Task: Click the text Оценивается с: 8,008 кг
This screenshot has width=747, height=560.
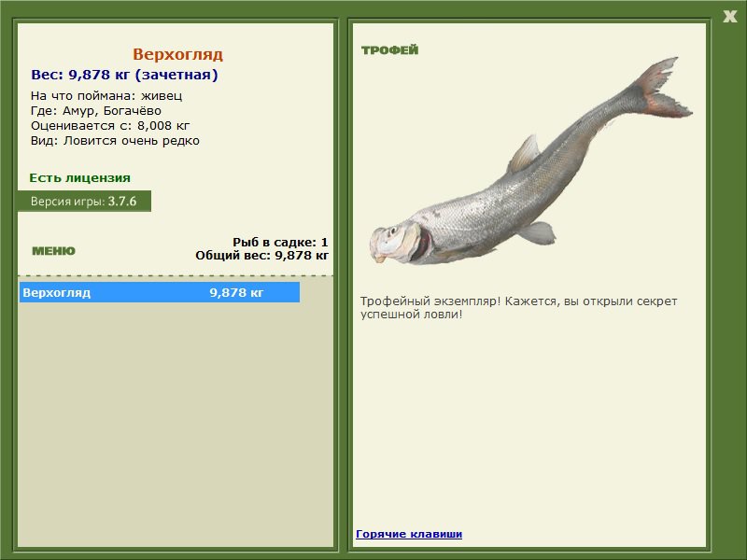Action: [110, 126]
